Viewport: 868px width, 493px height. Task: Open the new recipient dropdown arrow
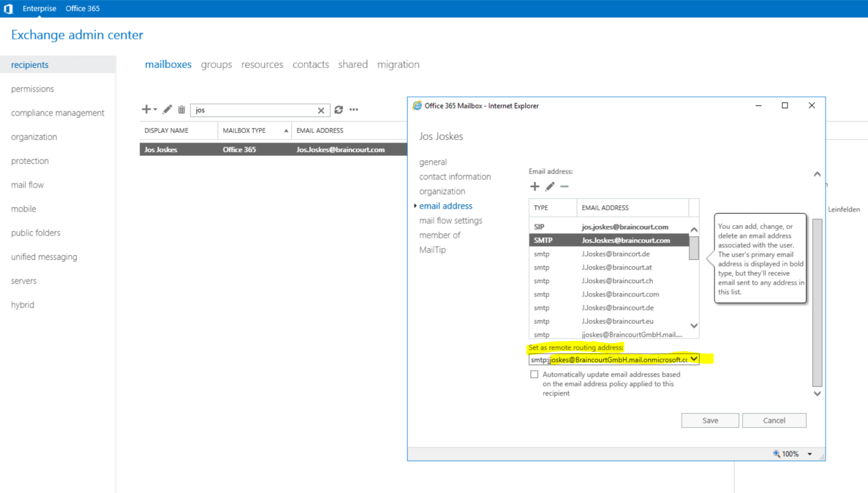point(154,109)
